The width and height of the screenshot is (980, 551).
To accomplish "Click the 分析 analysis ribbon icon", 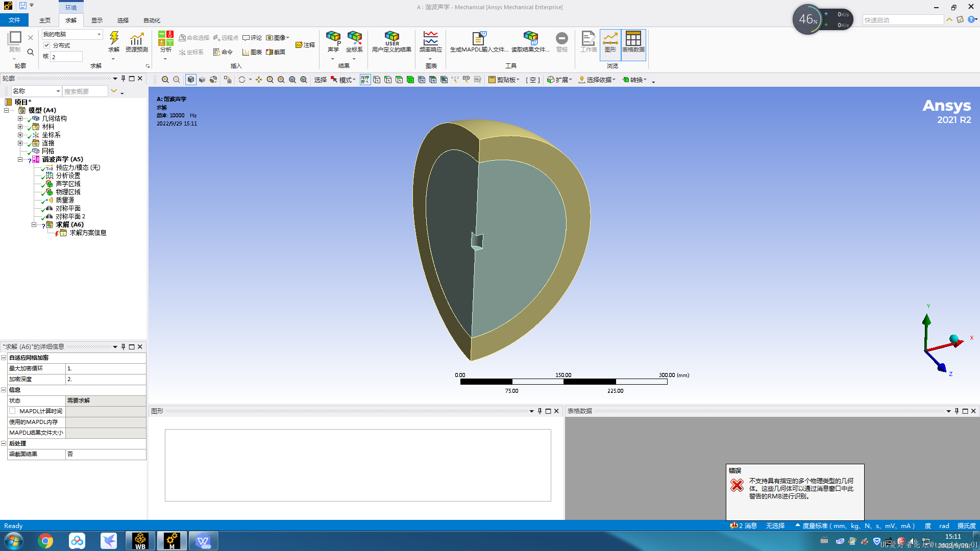I will (166, 42).
